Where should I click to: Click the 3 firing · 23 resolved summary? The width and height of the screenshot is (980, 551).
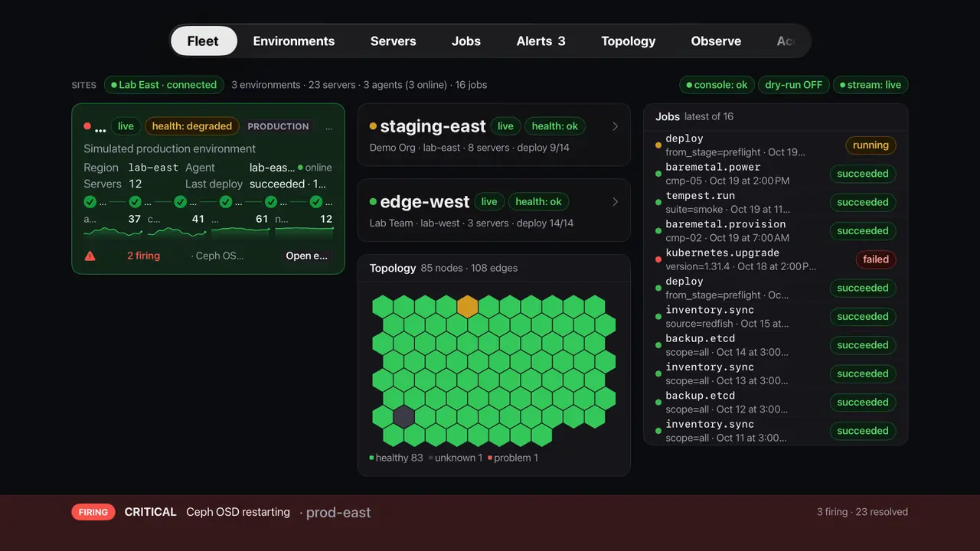point(862,512)
